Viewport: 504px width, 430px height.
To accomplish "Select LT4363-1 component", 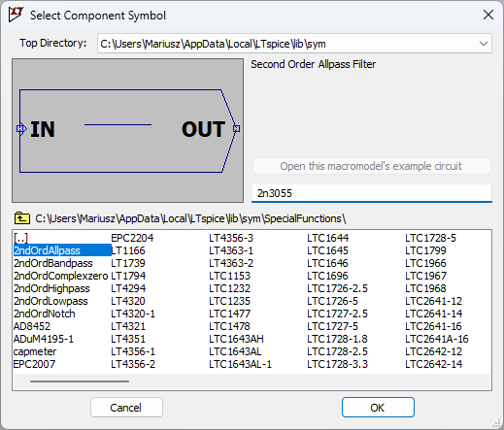I will (231, 250).
